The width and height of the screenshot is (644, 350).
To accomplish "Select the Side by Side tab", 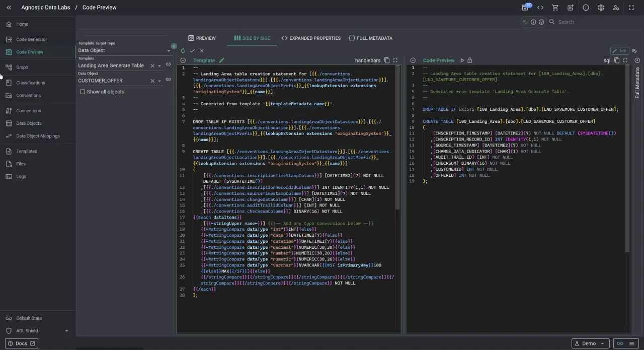I will pyautogui.click(x=252, y=38).
